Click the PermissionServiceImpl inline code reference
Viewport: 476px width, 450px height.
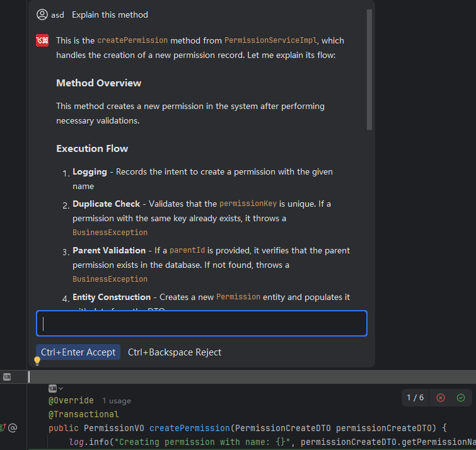coord(271,40)
